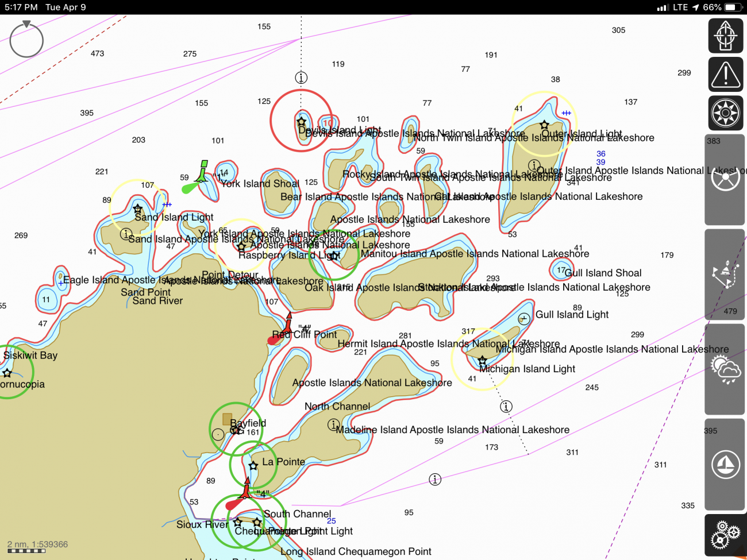747x560 pixels.
Task: Tap the Madeline Island Apostle Islands National Lakeshore label
Action: [x=453, y=430]
